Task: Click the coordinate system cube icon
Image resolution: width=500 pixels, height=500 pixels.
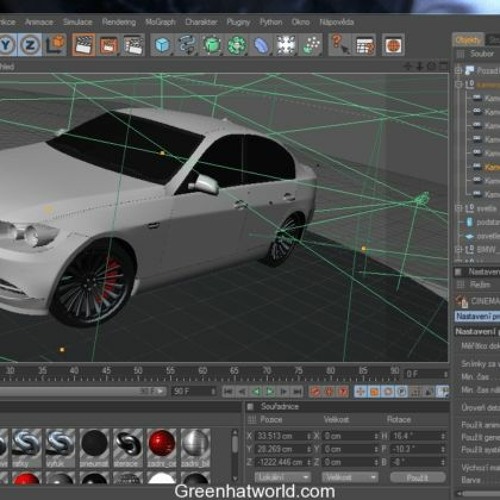Action: [55, 45]
